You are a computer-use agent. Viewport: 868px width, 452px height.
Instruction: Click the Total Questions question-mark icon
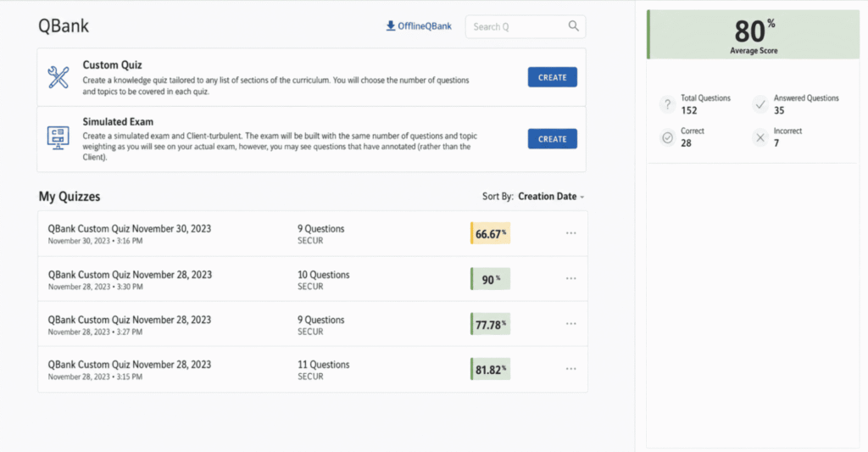tap(668, 104)
